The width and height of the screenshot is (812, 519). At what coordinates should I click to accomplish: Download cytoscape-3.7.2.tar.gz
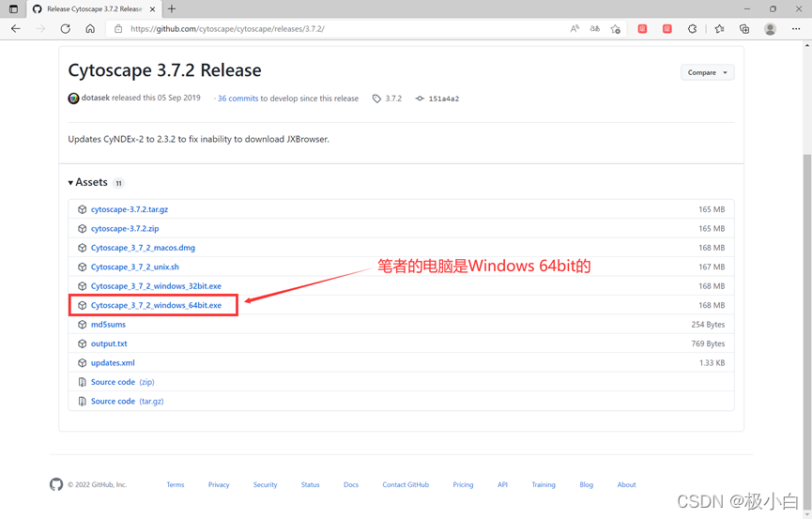tap(130, 209)
